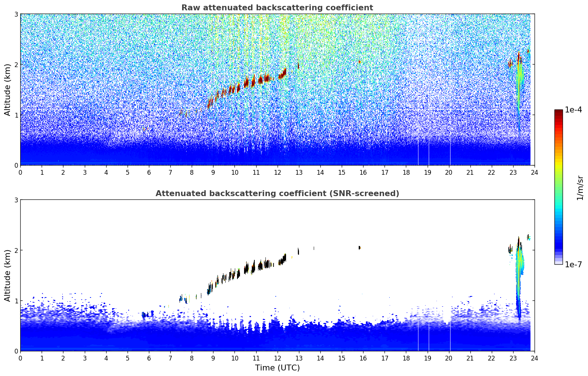Click time tick '16' under the SNR-screened plot
588x376 pixels.
(363, 358)
